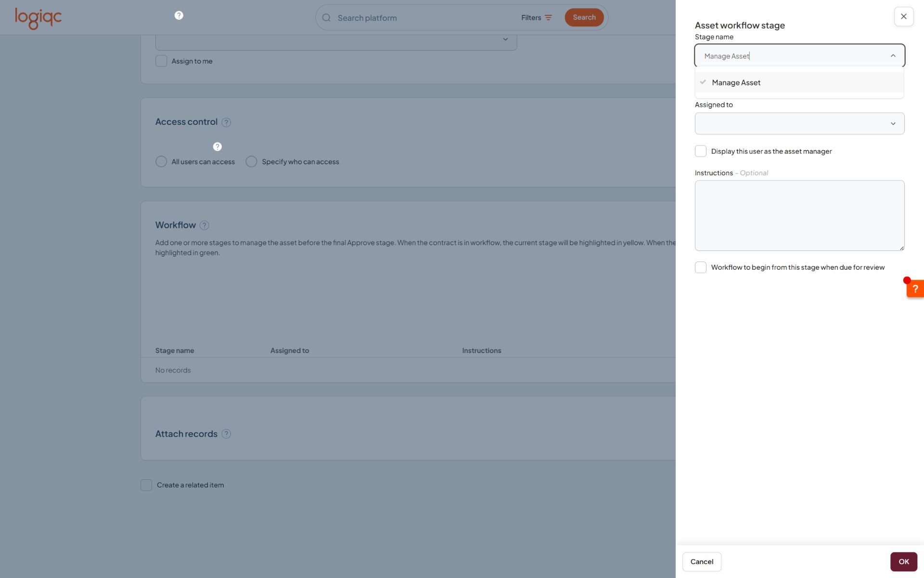Click into the Instructions text area

tap(799, 215)
